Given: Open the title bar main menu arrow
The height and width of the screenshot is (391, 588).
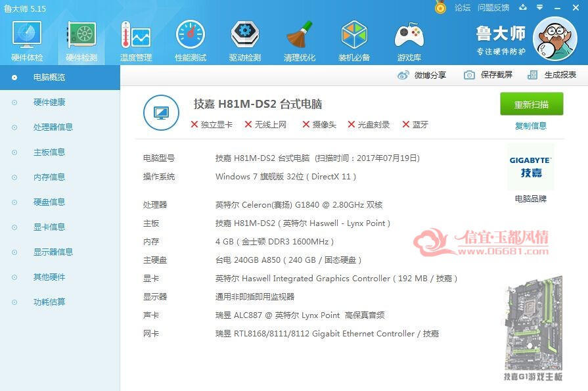Looking at the screenshot, I should 540,7.
